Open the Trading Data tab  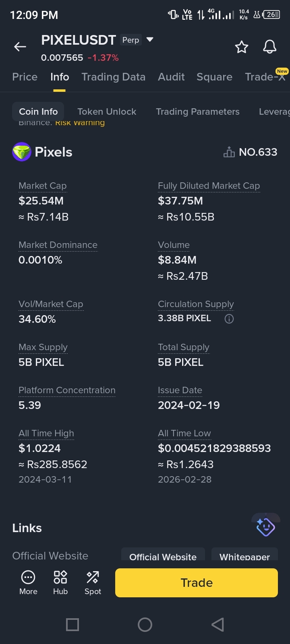[113, 77]
